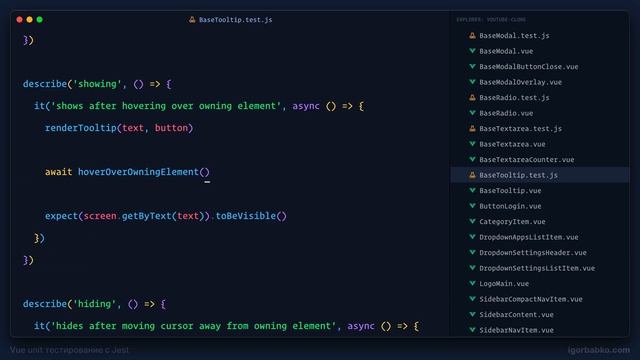Click the Vue icon beside BaseTooltip.vue
The height and width of the screenshot is (360, 640).
472,191
